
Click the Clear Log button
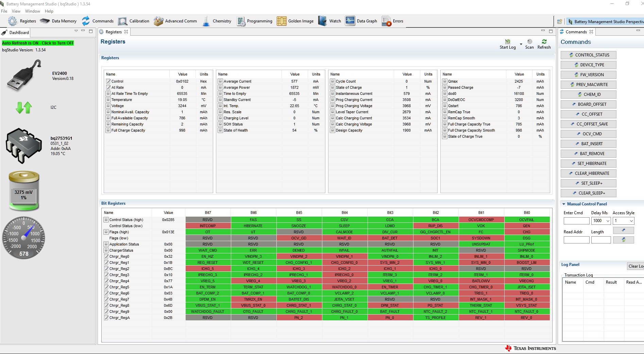635,266
